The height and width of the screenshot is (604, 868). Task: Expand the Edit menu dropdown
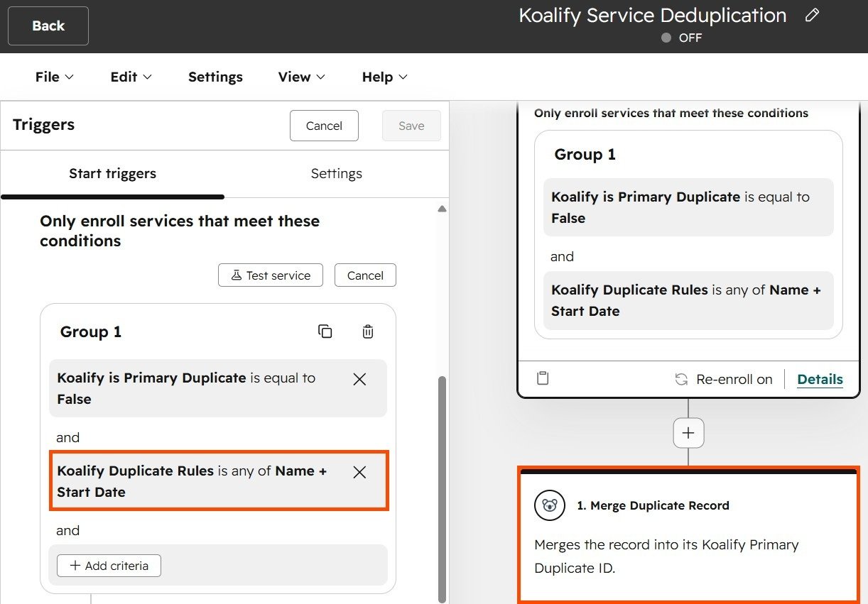point(131,77)
